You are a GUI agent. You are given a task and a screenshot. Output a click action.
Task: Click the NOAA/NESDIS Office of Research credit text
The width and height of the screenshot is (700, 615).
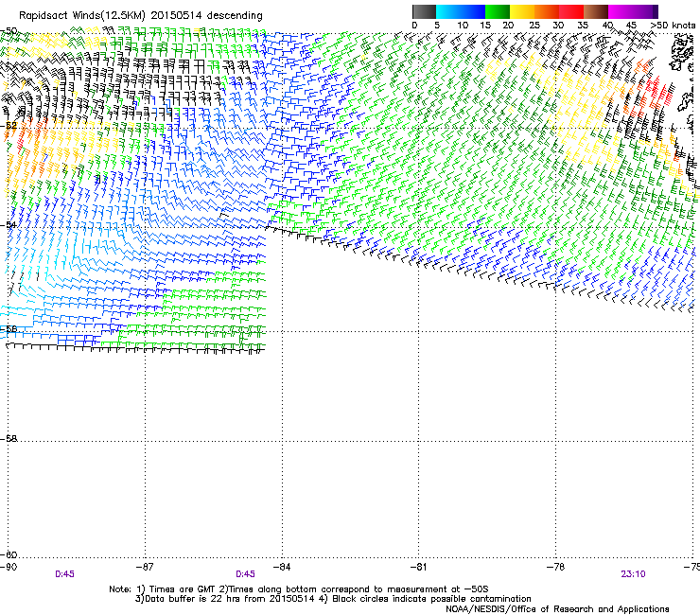point(557,609)
